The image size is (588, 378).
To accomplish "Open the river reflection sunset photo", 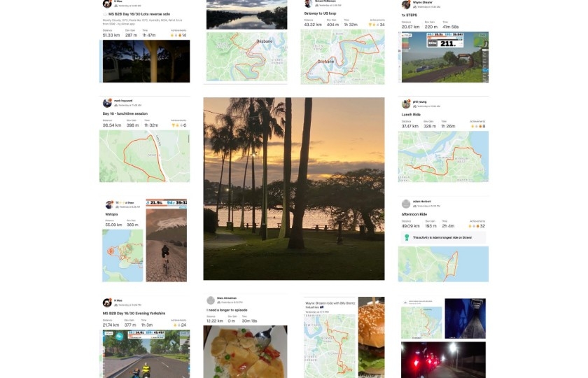I will coord(246,15).
